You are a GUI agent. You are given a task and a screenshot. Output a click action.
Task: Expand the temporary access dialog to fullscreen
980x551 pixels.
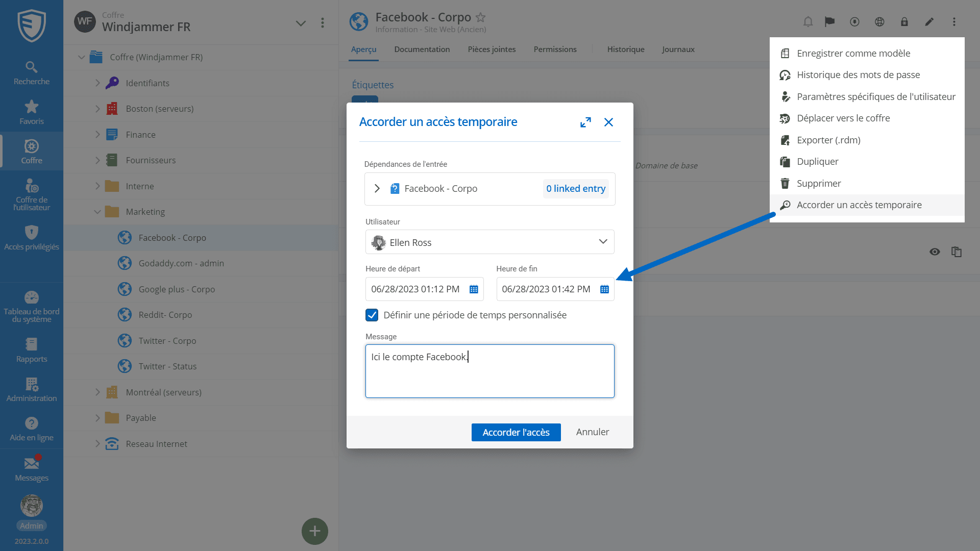coord(585,122)
